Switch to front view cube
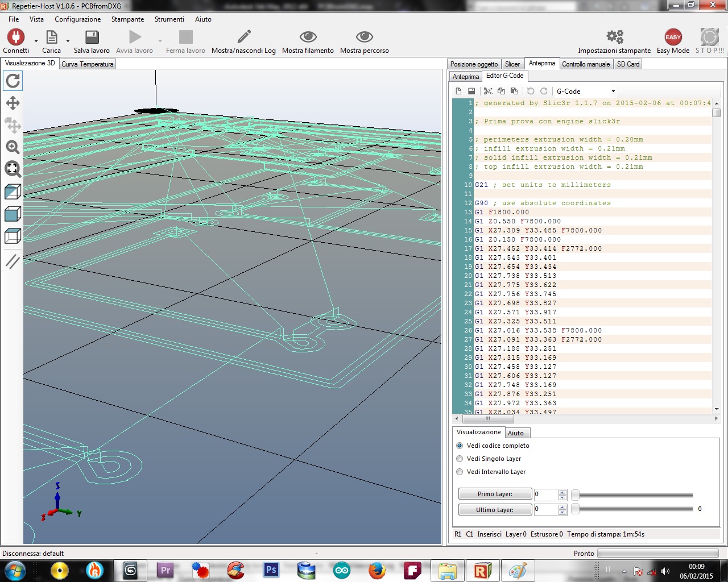This screenshot has width=728, height=582. click(x=13, y=214)
